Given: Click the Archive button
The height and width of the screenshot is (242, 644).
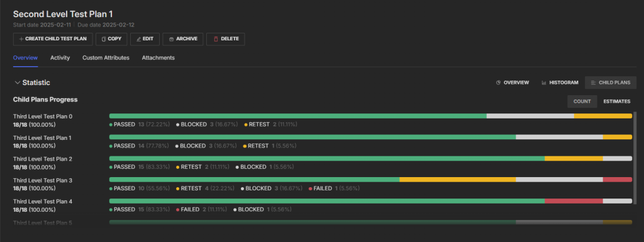Looking at the screenshot, I should click(x=183, y=39).
